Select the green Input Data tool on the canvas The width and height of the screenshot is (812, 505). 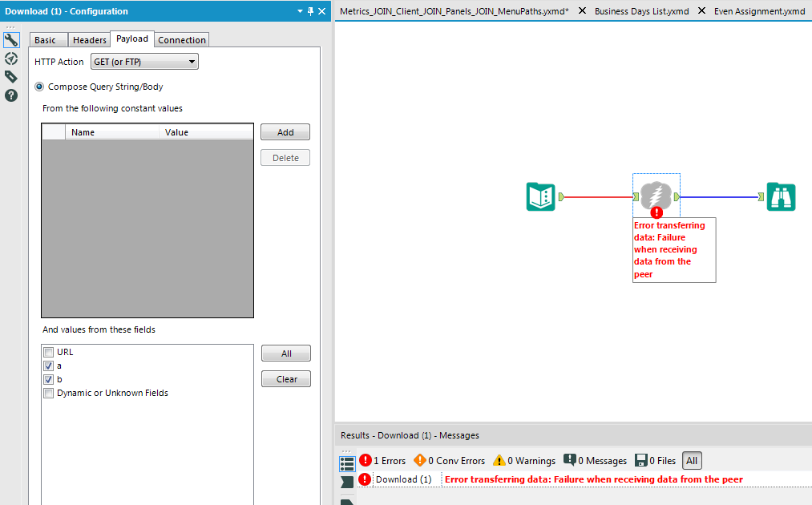click(x=540, y=196)
